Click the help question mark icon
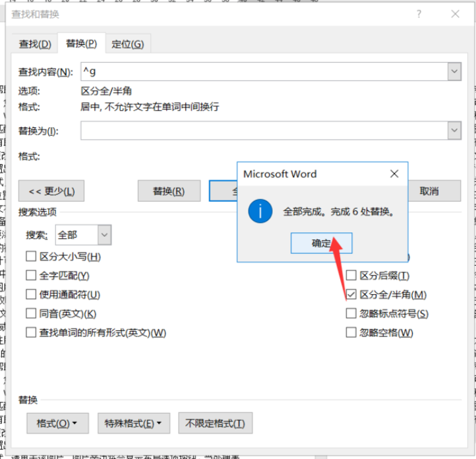 pyautogui.click(x=419, y=14)
